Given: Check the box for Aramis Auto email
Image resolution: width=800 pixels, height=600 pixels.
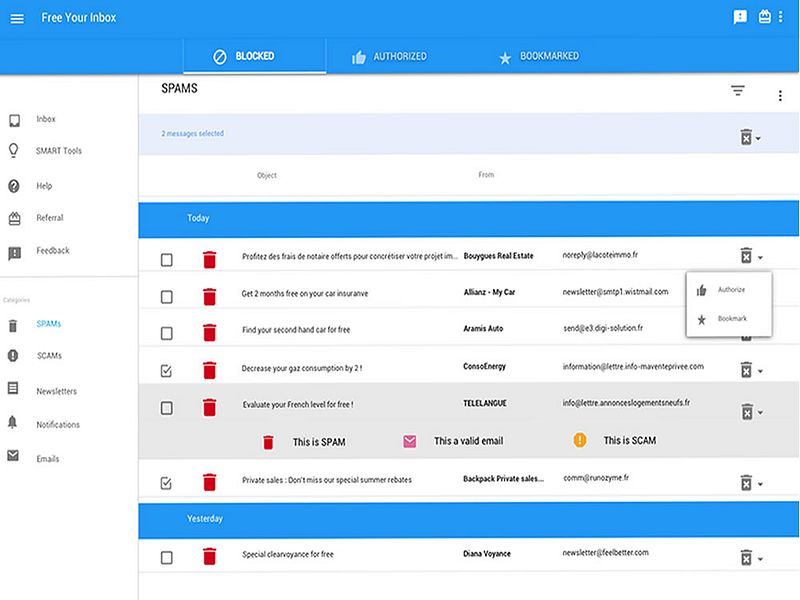Looking at the screenshot, I should tap(166, 334).
